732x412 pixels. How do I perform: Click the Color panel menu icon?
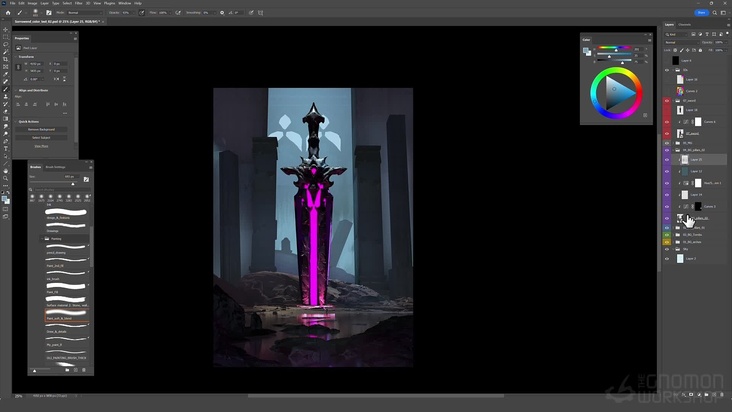coord(649,40)
